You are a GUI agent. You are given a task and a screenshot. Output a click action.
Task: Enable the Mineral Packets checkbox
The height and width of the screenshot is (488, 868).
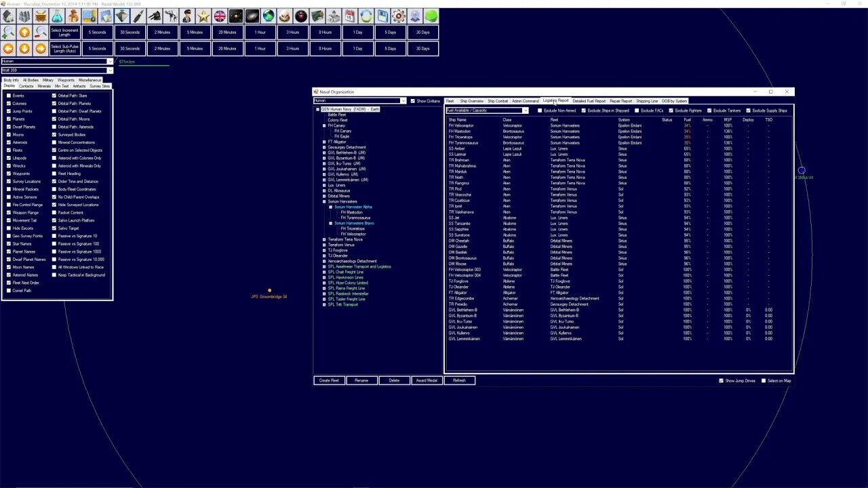(x=9, y=189)
